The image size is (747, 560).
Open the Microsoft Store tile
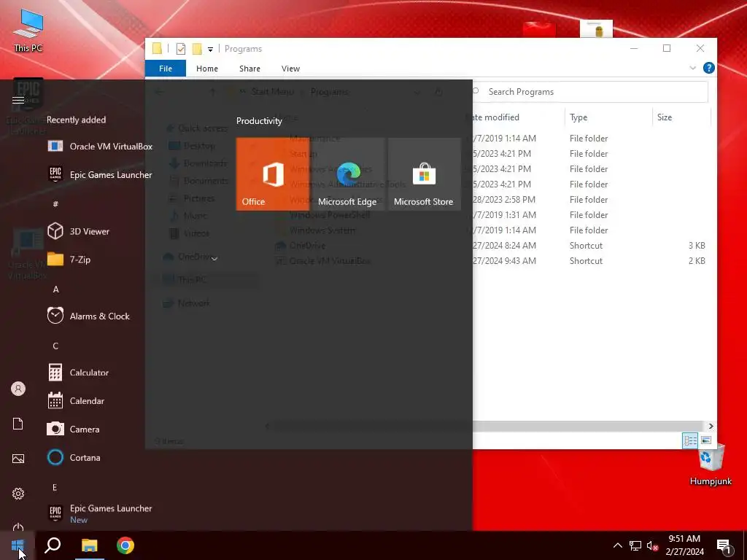pyautogui.click(x=424, y=174)
